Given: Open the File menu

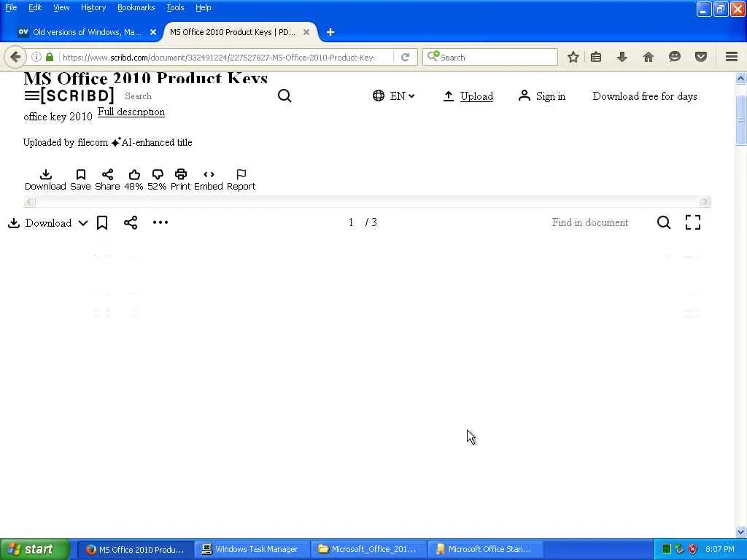Looking at the screenshot, I should coord(11,7).
